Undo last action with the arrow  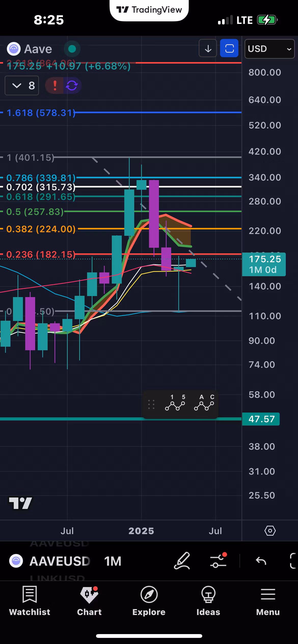click(261, 561)
